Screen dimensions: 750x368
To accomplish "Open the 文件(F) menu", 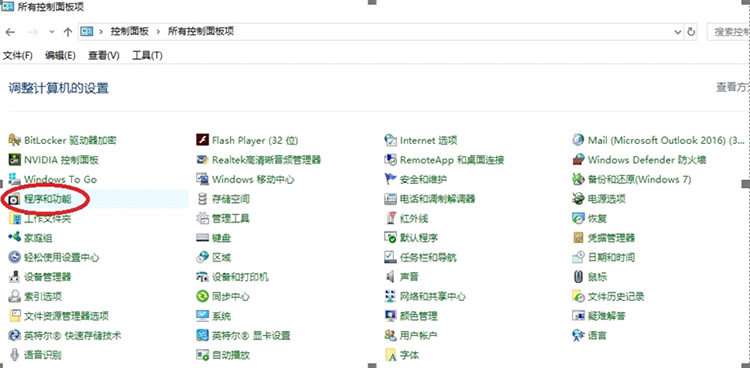I will click(x=18, y=56).
